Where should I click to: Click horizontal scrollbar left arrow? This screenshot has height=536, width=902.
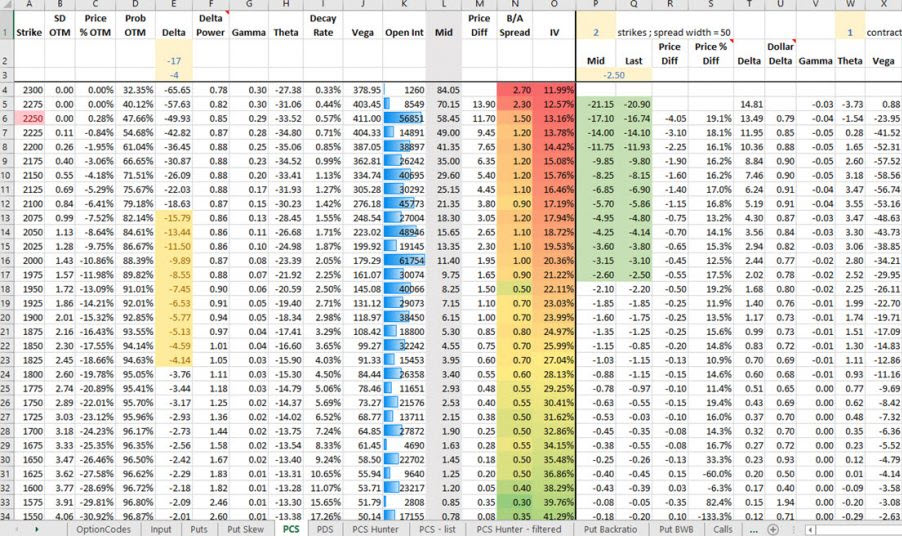pos(810,529)
